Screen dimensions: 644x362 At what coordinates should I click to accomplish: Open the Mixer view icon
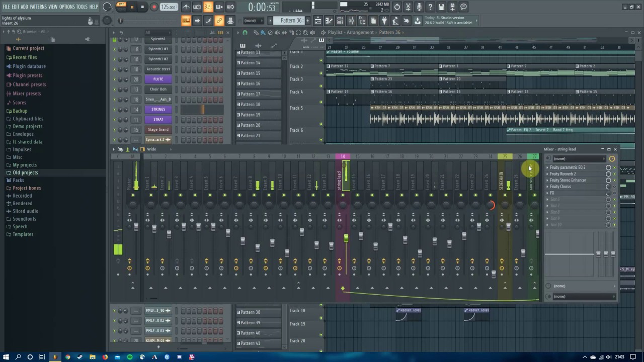coord(351,21)
